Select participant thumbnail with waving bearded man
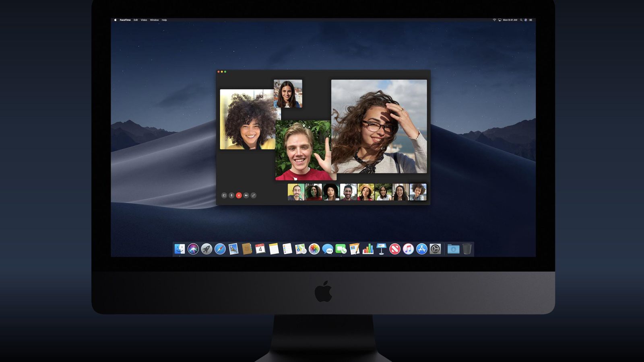 pos(296,192)
